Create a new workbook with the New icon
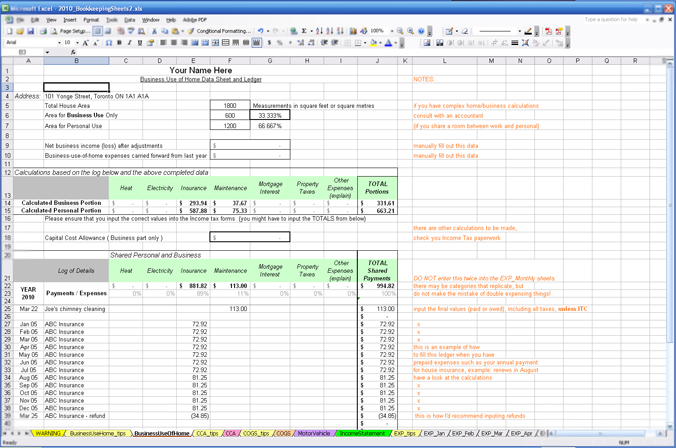 (9, 31)
